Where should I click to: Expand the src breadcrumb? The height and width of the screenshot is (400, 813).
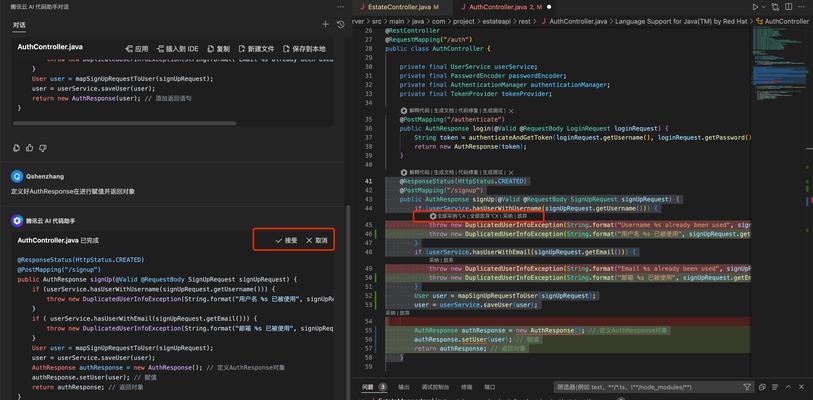click(x=376, y=22)
